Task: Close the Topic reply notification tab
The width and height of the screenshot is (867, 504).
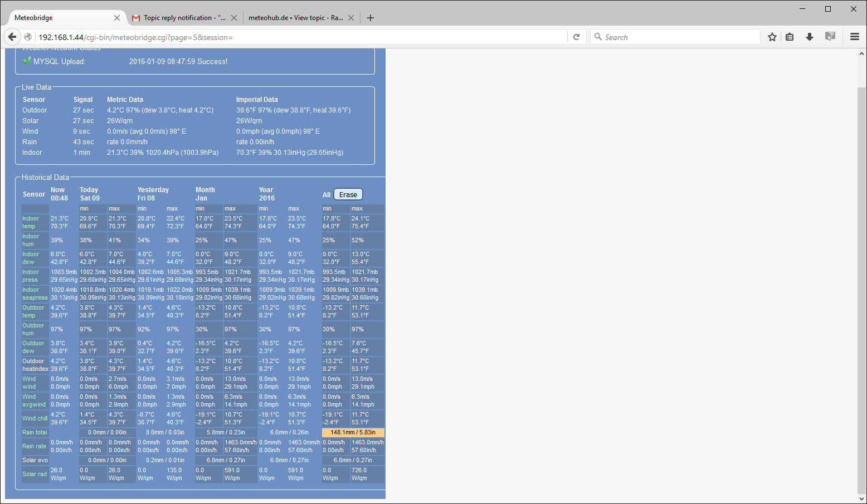Action: pyautogui.click(x=234, y=18)
